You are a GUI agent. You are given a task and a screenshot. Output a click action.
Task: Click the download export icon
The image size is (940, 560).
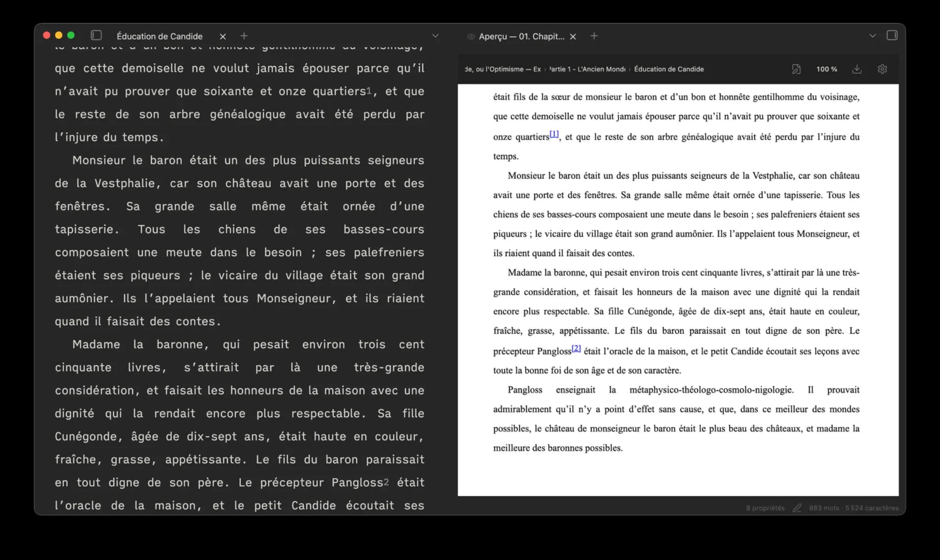[x=857, y=69]
